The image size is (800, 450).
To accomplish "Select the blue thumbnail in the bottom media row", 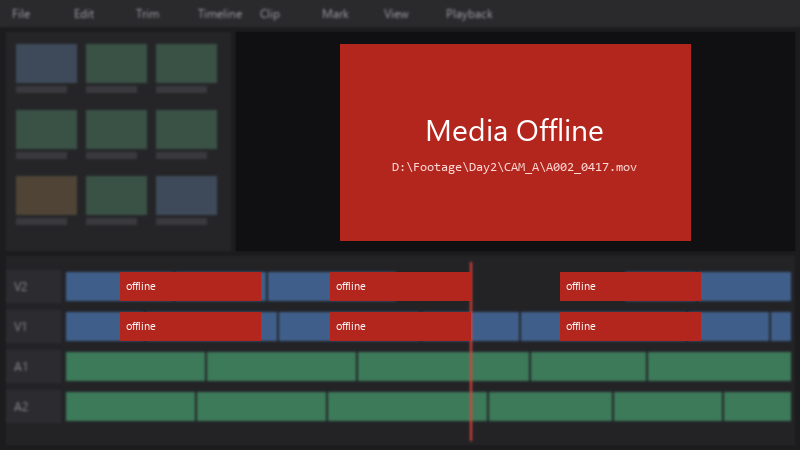I will 187,195.
